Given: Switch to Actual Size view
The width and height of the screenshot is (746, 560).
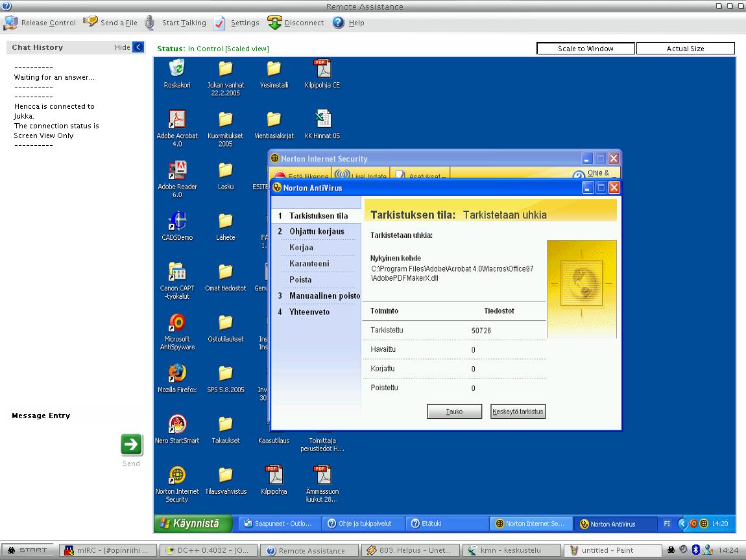Looking at the screenshot, I should pyautogui.click(x=685, y=49).
